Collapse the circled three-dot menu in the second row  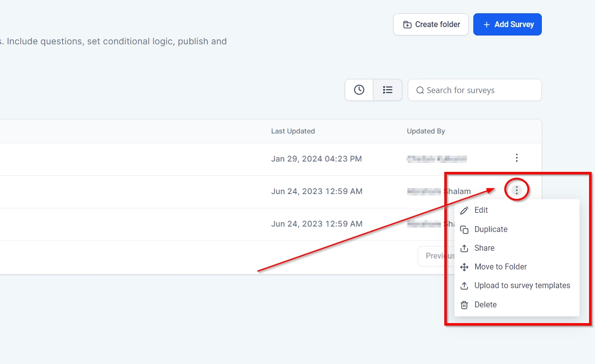point(516,191)
